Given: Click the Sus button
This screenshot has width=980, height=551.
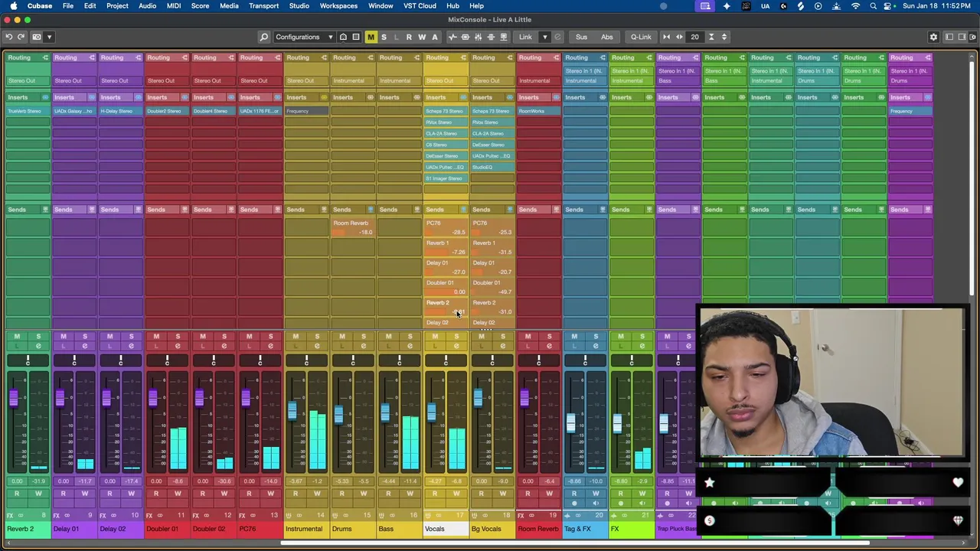Looking at the screenshot, I should click(582, 37).
